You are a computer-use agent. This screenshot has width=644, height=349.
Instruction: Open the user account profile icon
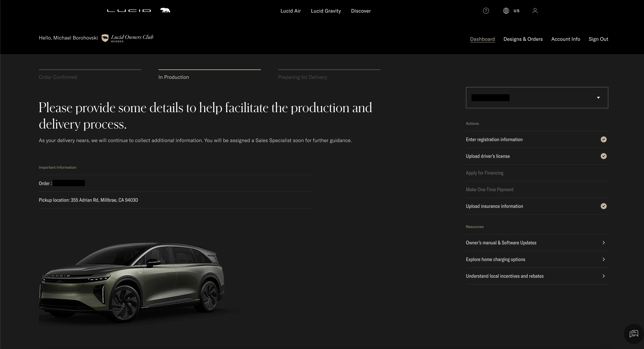535,11
